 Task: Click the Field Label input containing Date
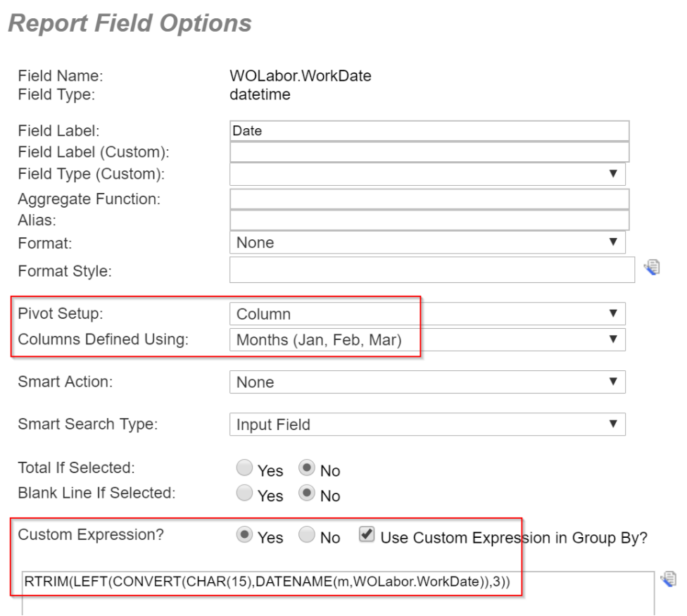[x=429, y=130]
